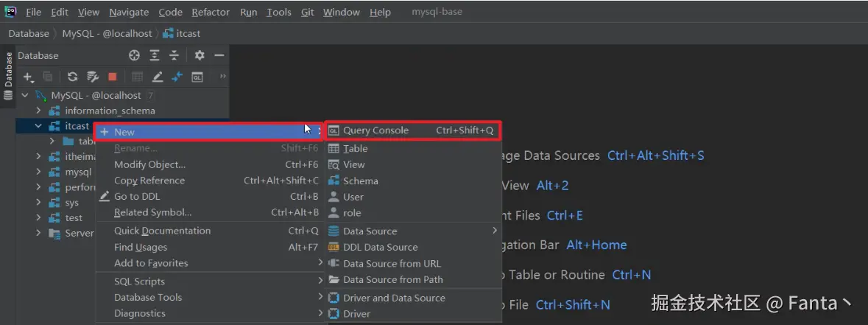
Task: Click the information_schema schema icon
Action: click(54, 111)
